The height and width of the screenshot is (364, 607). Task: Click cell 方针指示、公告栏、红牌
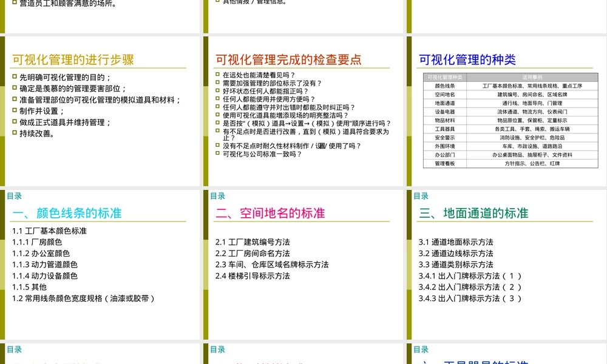532,163
